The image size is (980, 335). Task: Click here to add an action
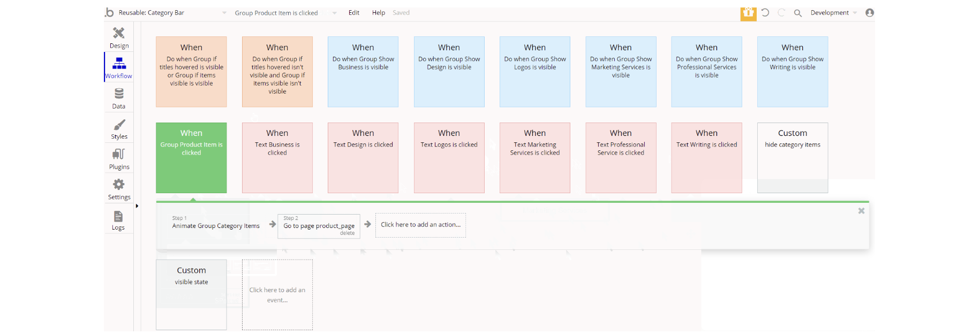(420, 225)
